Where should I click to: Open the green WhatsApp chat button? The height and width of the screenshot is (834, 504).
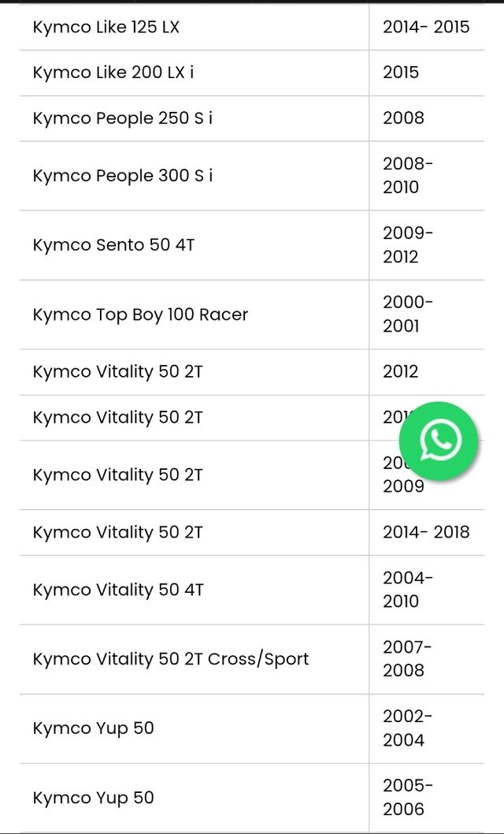pyautogui.click(x=439, y=440)
